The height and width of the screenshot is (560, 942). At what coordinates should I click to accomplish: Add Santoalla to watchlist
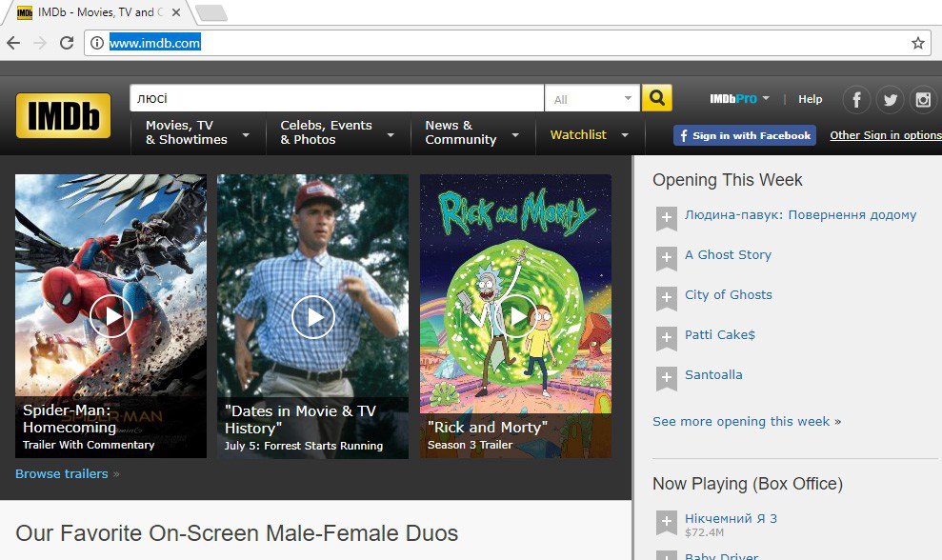tap(666, 379)
